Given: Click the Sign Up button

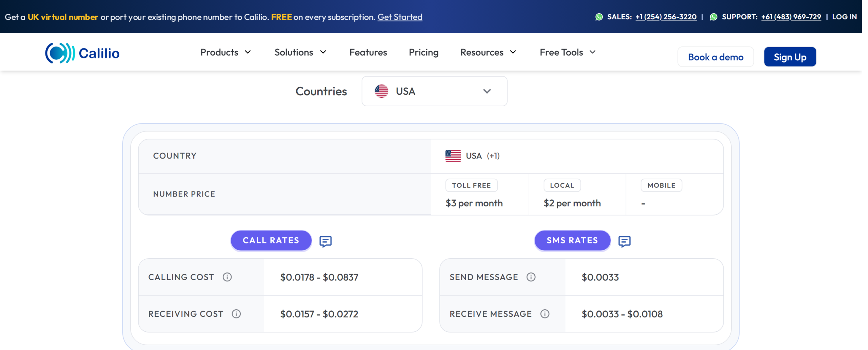Looking at the screenshot, I should (790, 57).
